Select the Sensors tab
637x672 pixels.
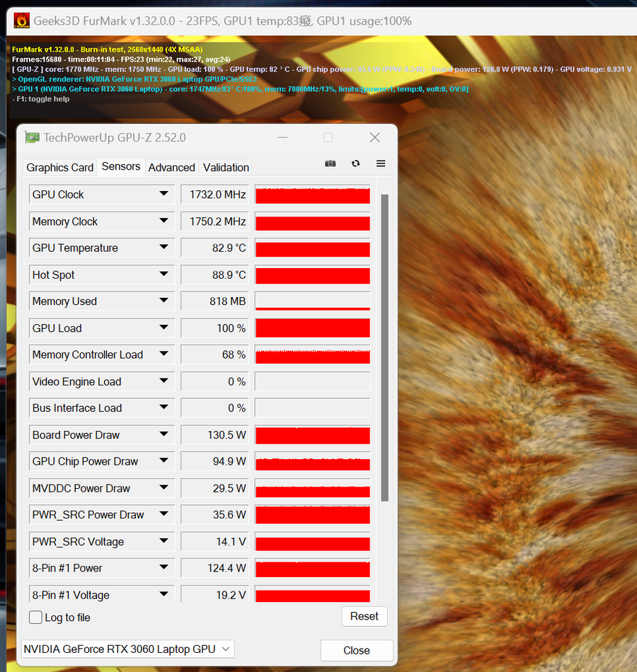[121, 166]
